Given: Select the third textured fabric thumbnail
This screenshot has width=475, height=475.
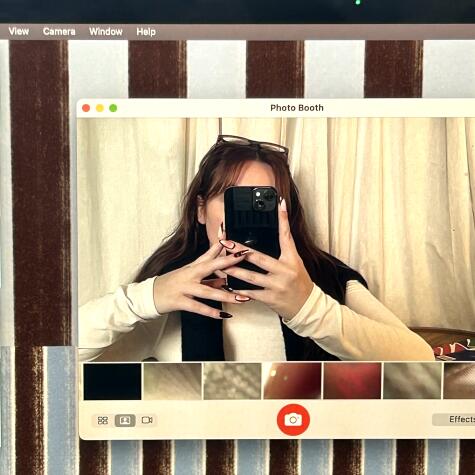Looking at the screenshot, I should coord(232,381).
